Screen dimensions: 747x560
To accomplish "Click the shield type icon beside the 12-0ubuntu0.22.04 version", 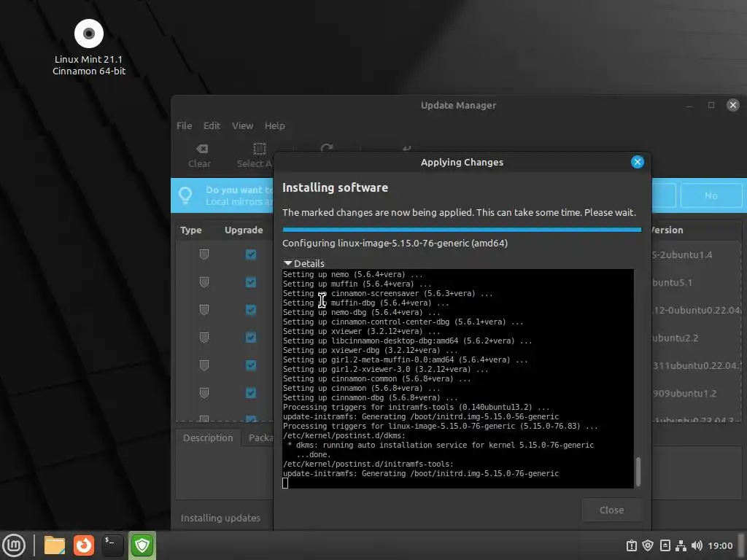I will click(x=204, y=310).
